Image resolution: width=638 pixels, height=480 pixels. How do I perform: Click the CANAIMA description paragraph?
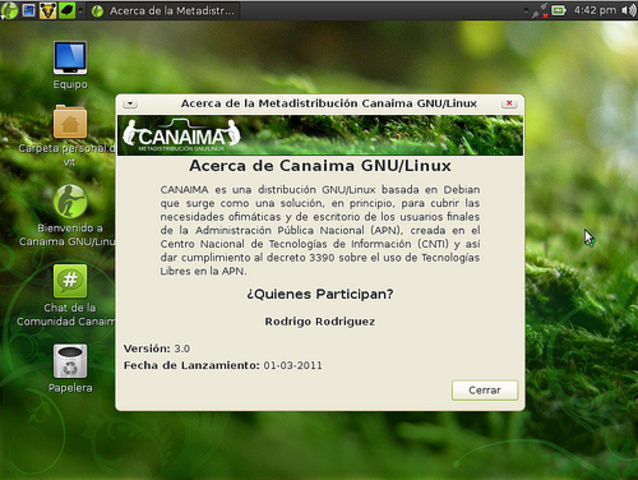point(320,230)
